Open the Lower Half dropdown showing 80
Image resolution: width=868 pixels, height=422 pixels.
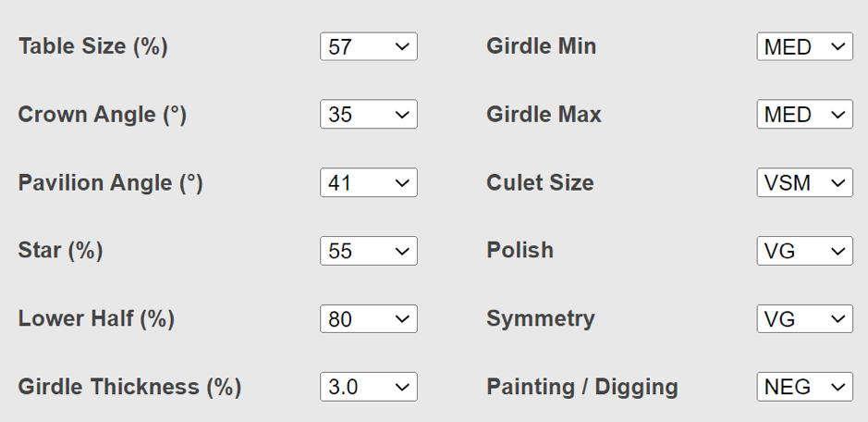click(369, 319)
